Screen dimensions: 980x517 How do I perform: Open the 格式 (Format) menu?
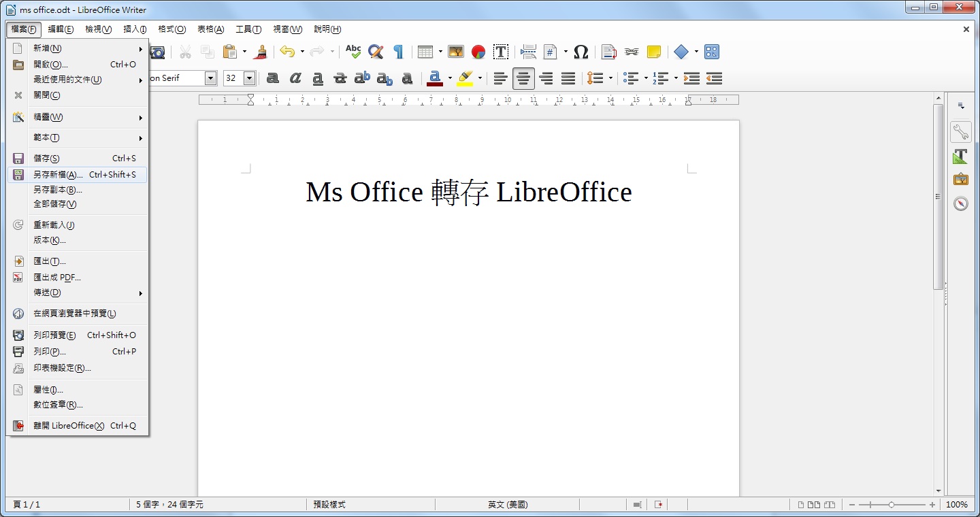171,29
